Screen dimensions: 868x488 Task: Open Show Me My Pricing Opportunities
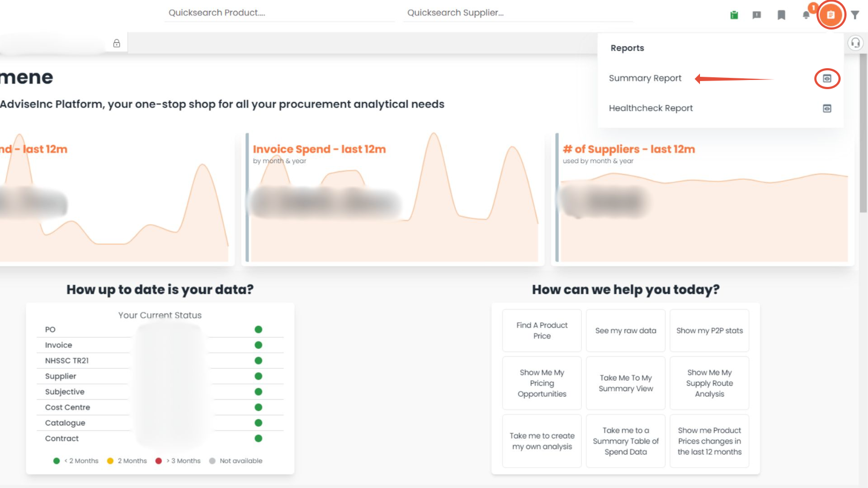coord(542,383)
